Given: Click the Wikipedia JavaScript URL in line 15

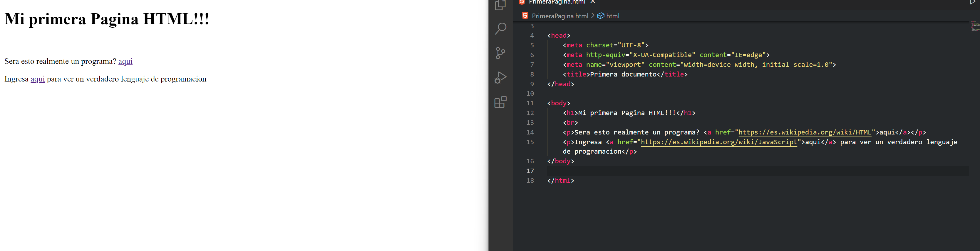Looking at the screenshot, I should pos(719,142).
